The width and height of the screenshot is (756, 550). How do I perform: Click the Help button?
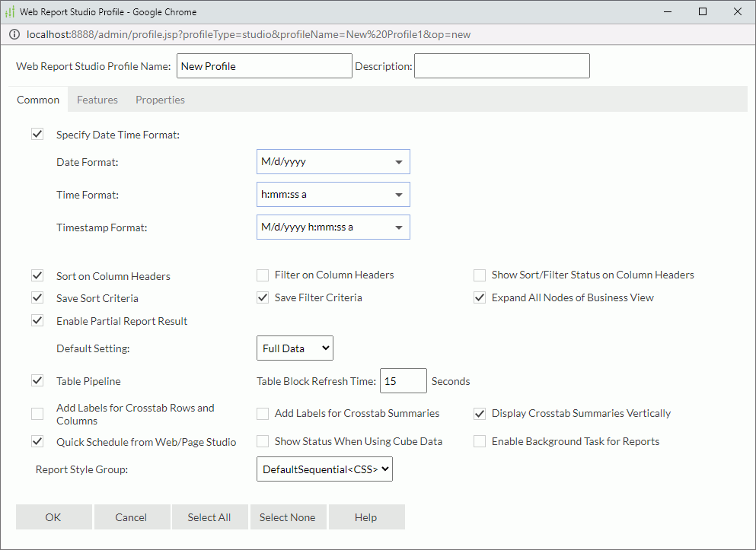pos(366,517)
